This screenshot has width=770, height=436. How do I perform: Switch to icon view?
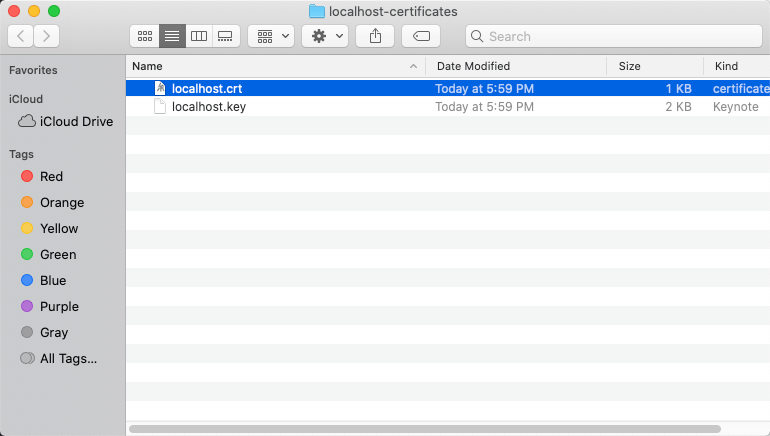[145, 36]
